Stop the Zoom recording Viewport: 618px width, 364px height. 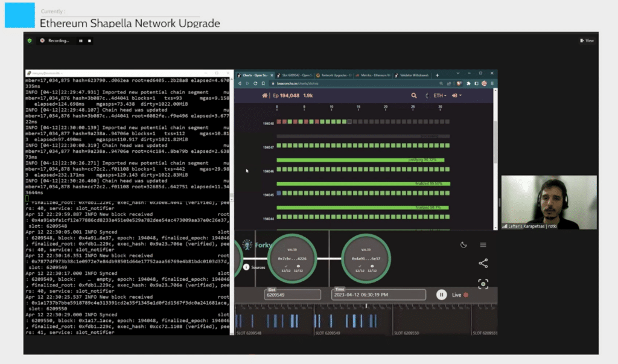tap(89, 40)
